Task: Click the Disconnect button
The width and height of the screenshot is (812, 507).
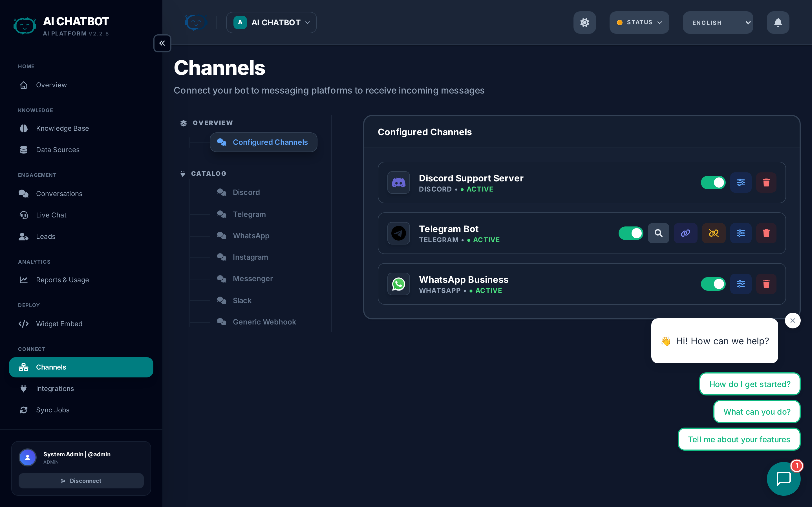Action: [81, 481]
